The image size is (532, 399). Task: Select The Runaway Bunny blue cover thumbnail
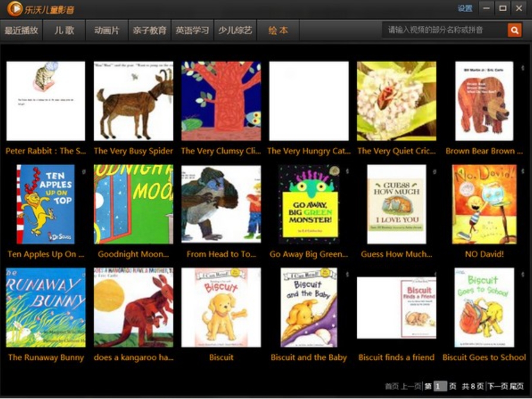[x=46, y=308]
